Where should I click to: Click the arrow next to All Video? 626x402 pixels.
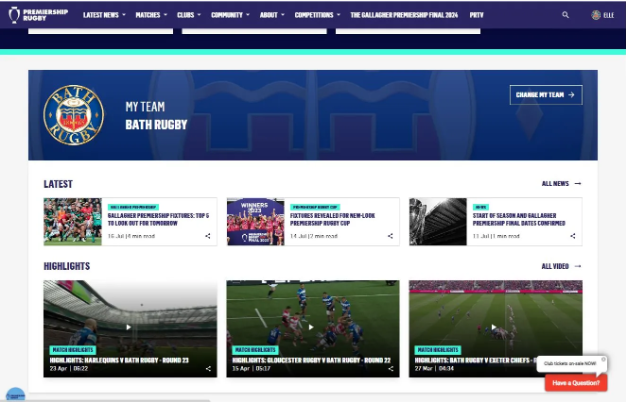578,266
